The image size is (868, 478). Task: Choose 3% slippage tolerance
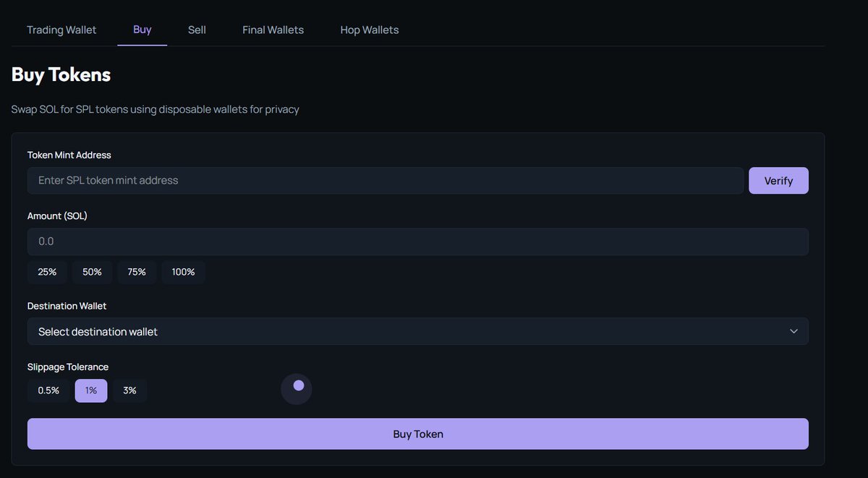(x=129, y=390)
